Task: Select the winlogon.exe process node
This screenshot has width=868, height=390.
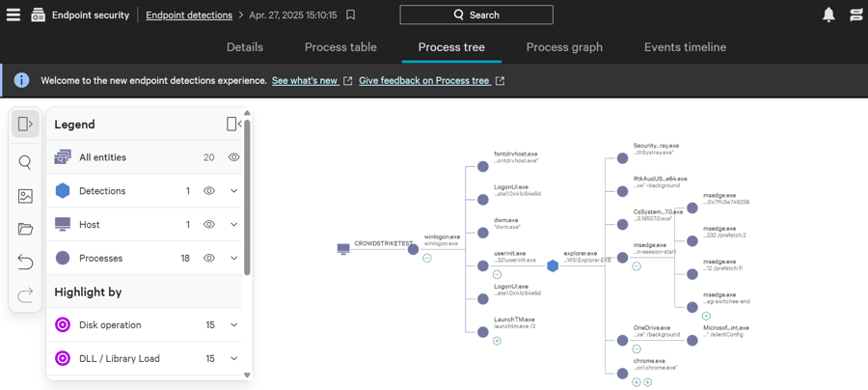Action: point(413,249)
